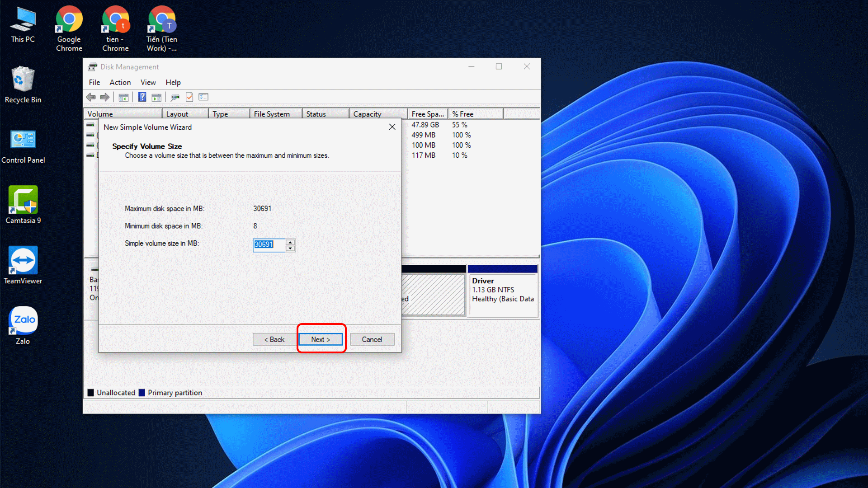Click the disk connection toolbar icon
The width and height of the screenshot is (868, 488).
coord(175,97)
